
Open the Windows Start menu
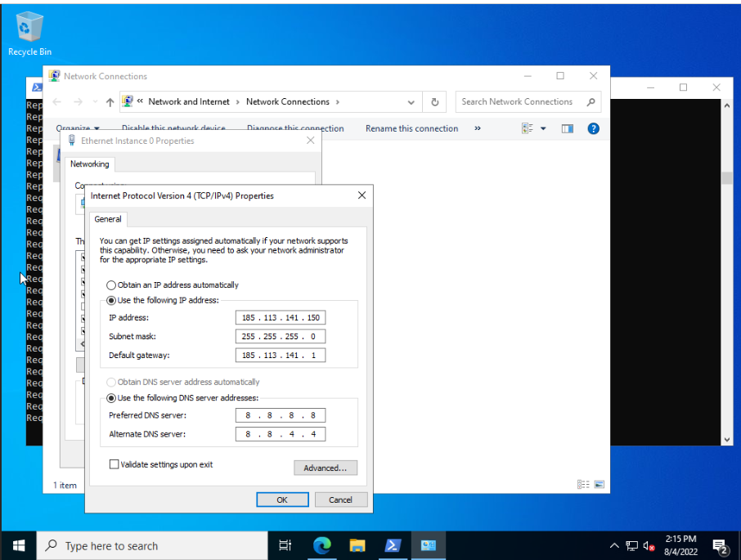[19, 546]
